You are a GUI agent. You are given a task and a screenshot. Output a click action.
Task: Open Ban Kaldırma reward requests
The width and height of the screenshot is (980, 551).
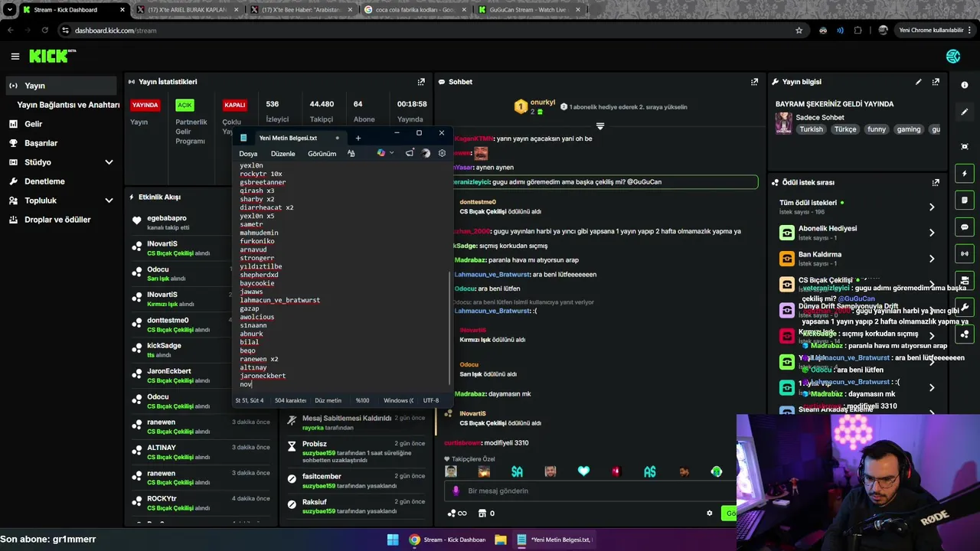click(x=857, y=259)
